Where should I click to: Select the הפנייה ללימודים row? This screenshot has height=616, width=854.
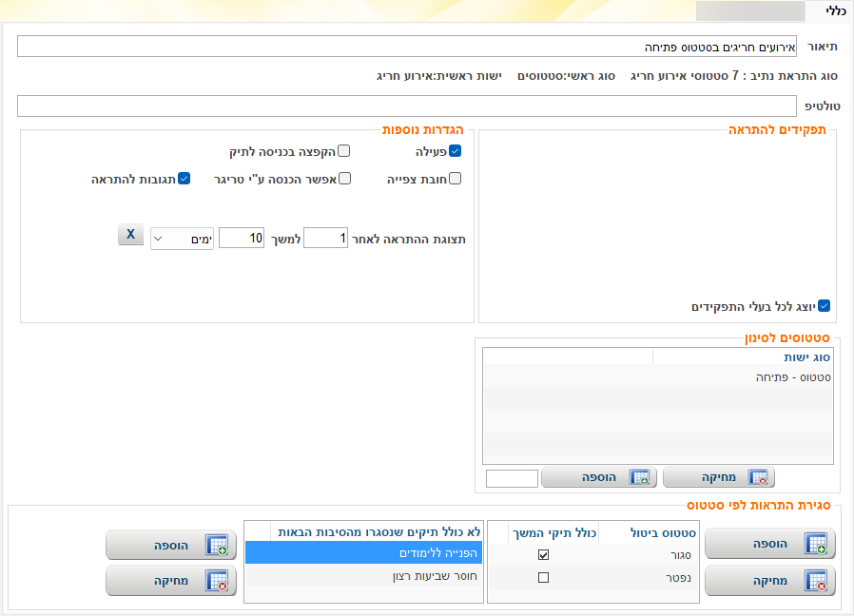[364, 553]
